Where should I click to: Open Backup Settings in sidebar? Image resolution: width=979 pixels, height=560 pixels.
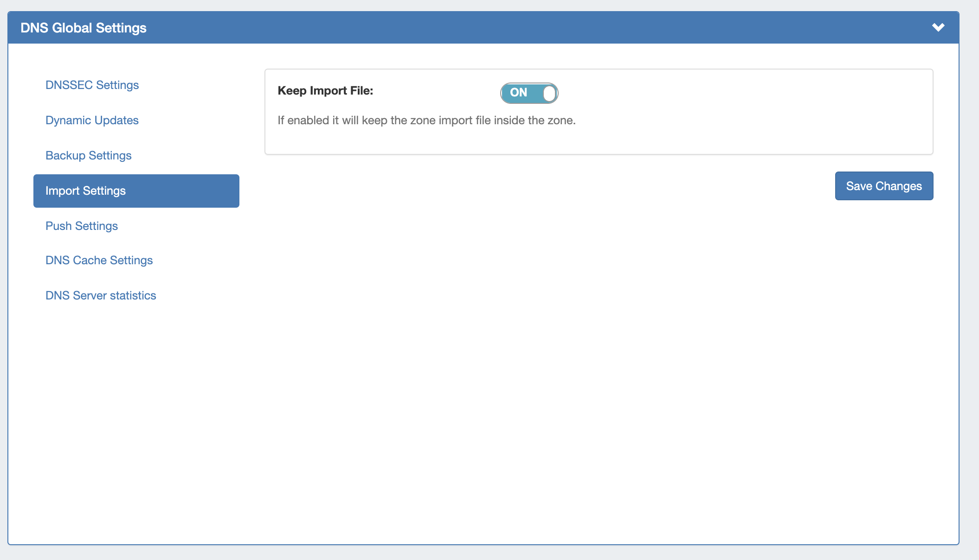point(88,155)
